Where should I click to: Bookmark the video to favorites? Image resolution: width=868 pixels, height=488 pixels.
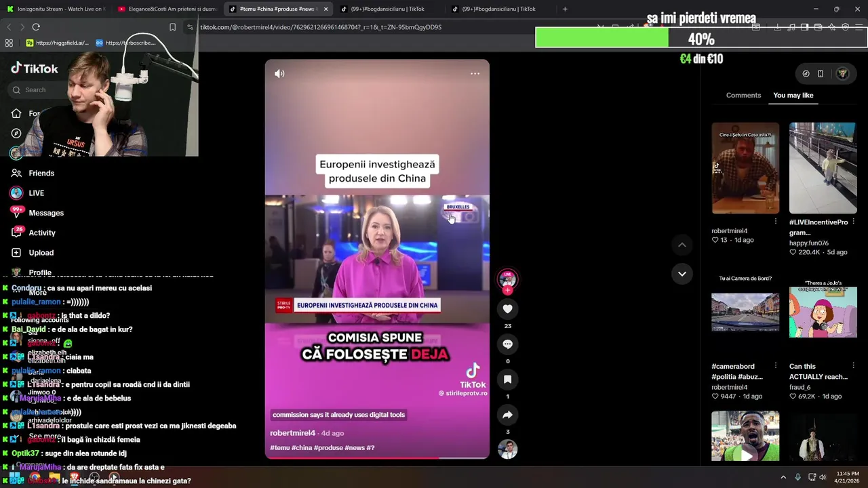[x=507, y=380]
